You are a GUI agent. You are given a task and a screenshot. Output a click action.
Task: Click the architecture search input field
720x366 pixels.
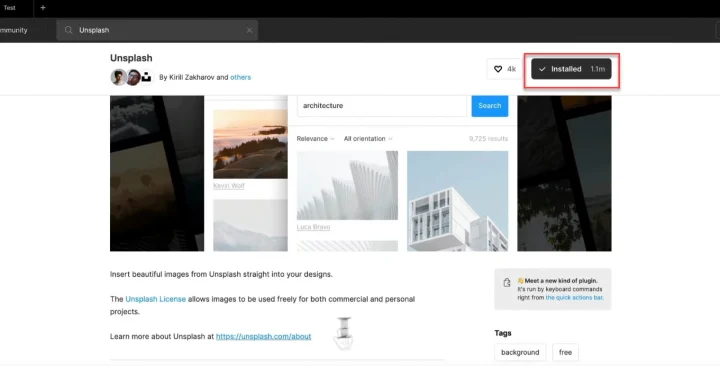coord(382,106)
